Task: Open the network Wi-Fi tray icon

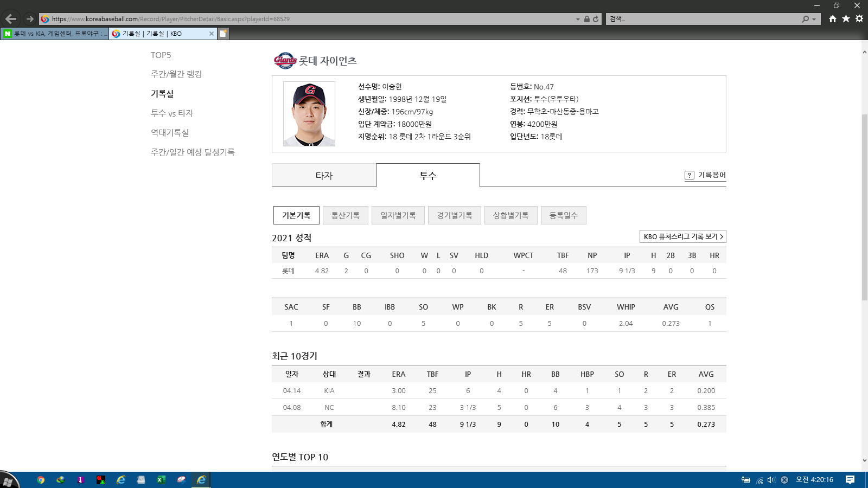Action: tap(759, 480)
